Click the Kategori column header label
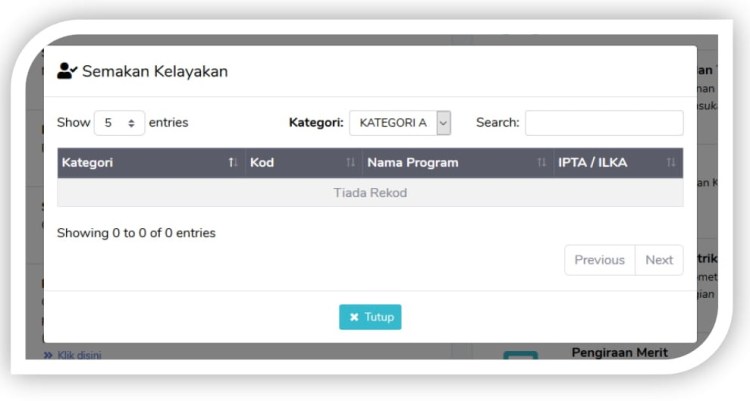 88,163
